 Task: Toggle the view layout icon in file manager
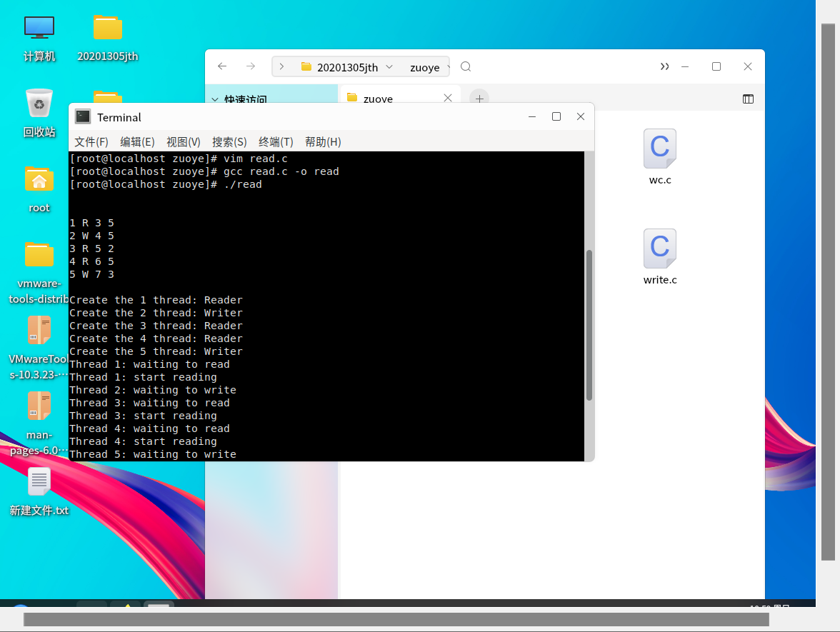(x=748, y=99)
